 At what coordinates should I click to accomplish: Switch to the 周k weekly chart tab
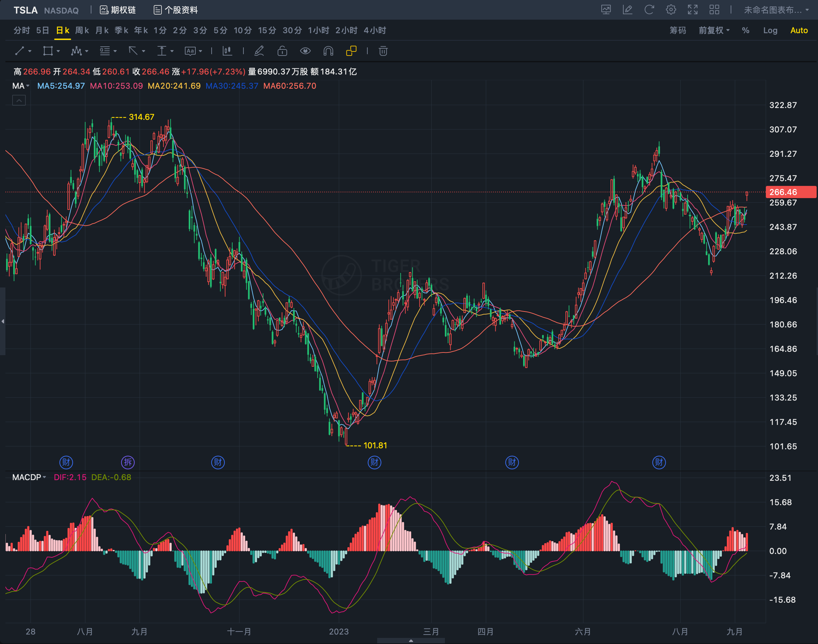pos(82,30)
